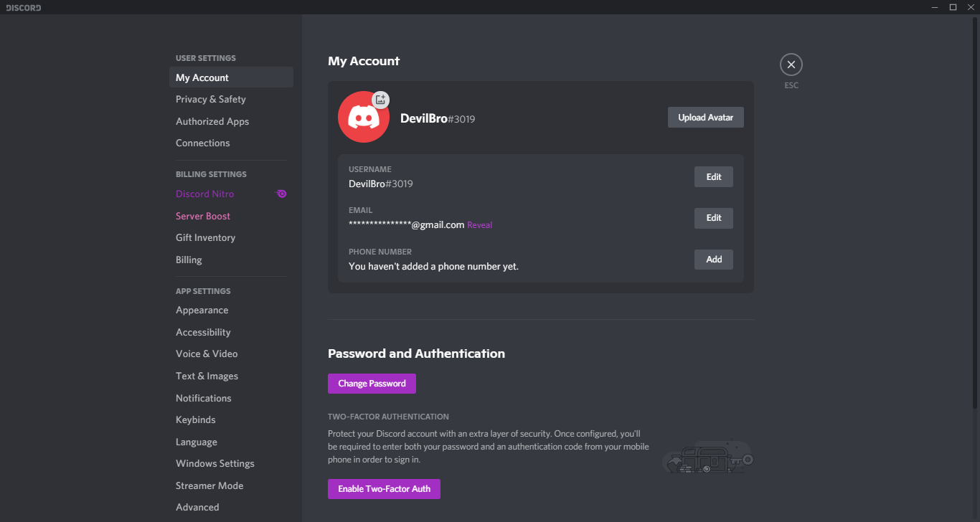Go to Authorized Apps
Viewport: 980px width, 522px height.
[x=231, y=121]
